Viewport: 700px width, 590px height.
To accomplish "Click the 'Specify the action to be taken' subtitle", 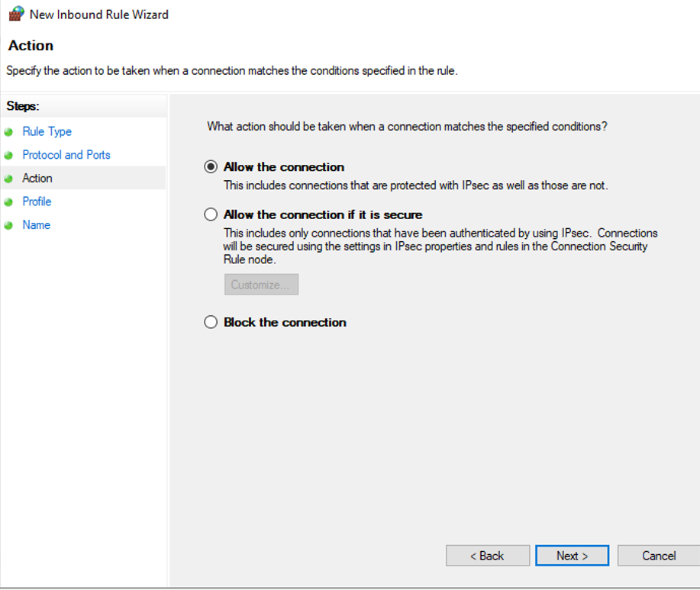I will [232, 70].
